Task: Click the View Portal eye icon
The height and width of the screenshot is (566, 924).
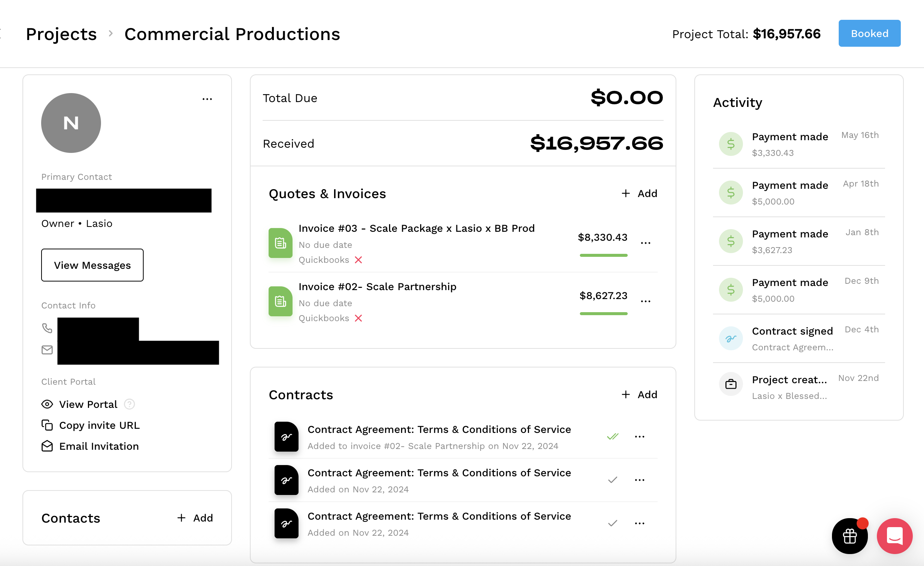Action: point(47,404)
